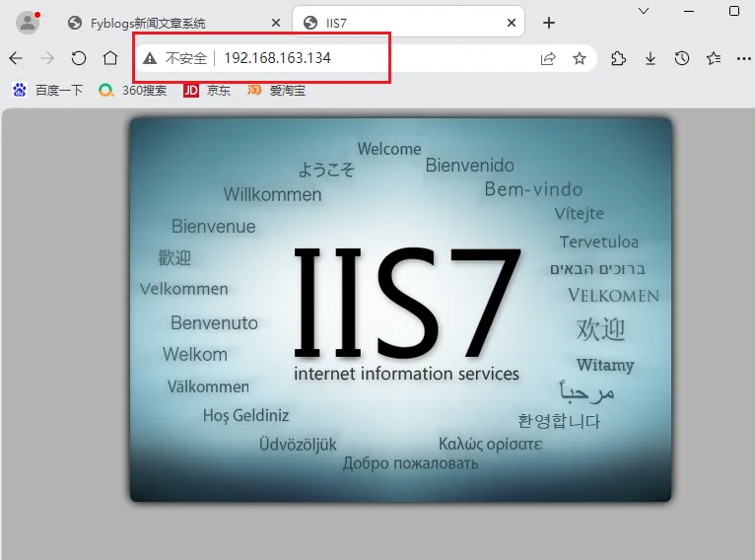Click the browser profile avatar icon
The image size is (755, 560).
click(x=28, y=22)
